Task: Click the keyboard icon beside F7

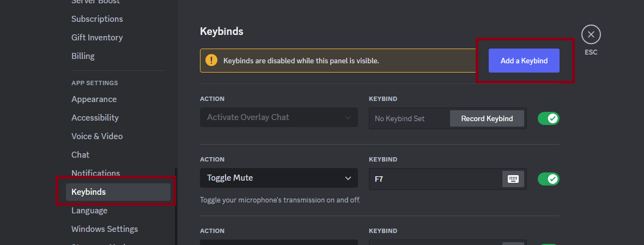Action: pyautogui.click(x=513, y=178)
